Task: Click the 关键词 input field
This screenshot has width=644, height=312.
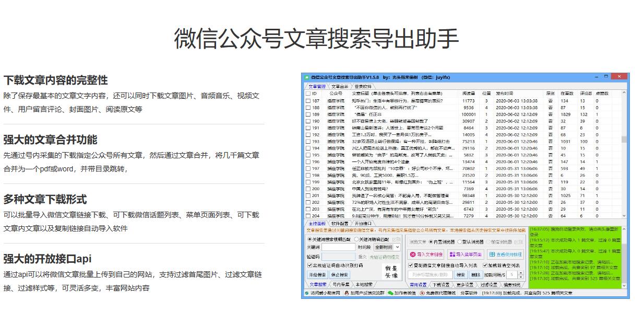Action: point(338,247)
